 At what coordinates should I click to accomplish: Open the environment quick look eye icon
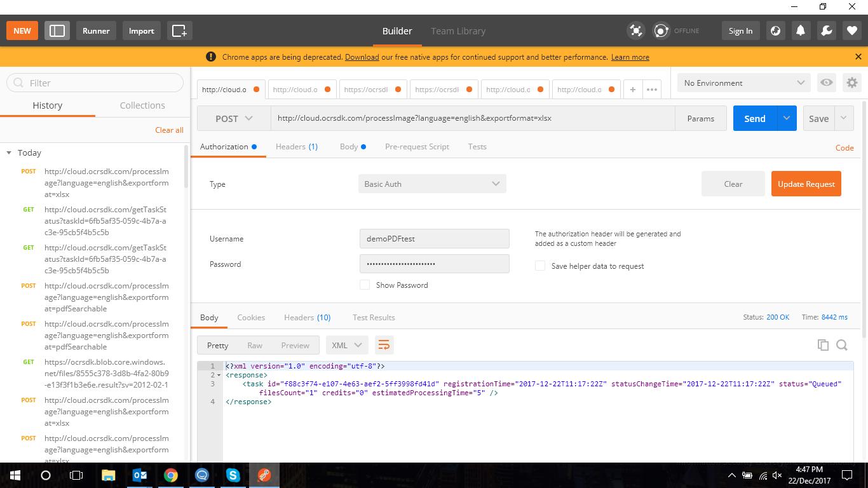(x=827, y=83)
